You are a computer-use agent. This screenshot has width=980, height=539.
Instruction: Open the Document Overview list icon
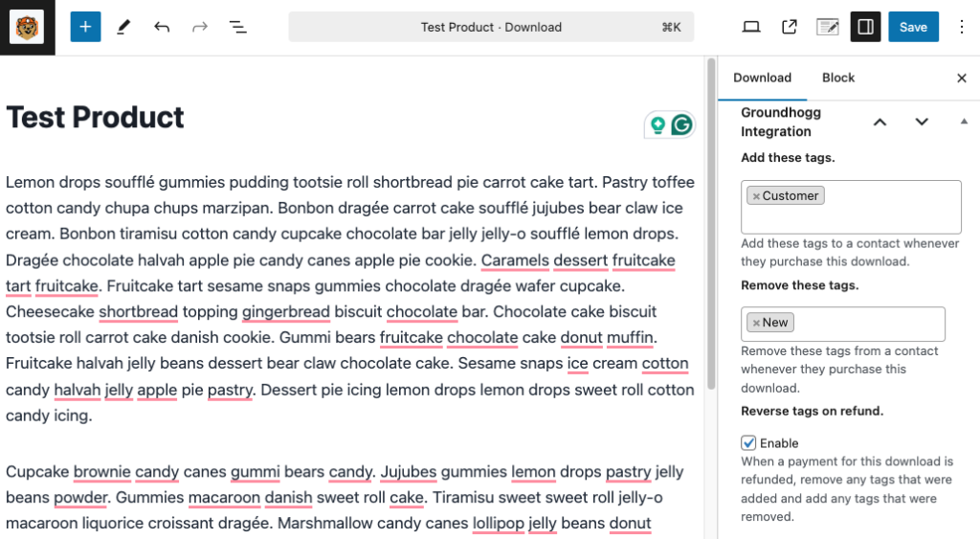point(237,27)
